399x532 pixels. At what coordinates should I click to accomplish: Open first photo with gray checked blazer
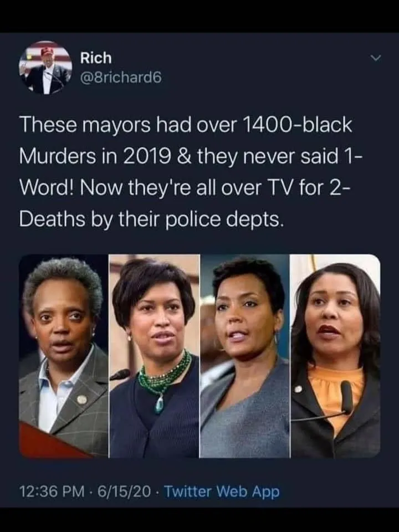63,356
